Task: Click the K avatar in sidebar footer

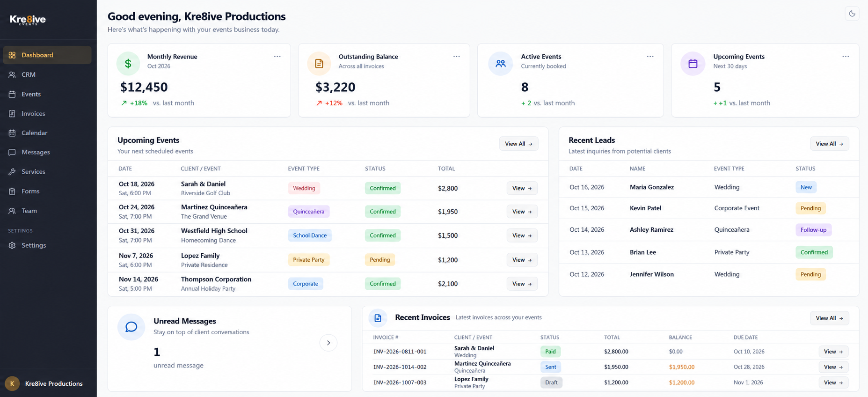Action: [12, 383]
